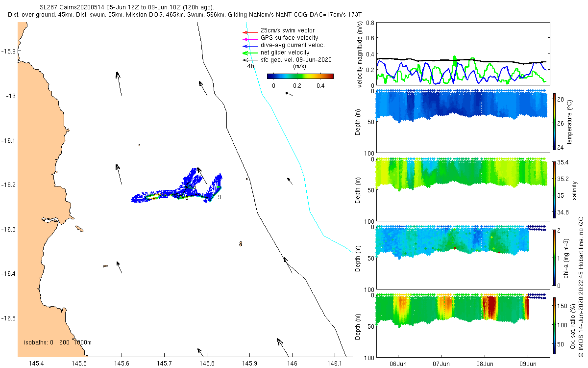
Task: Click the '145.5' longitude tick label
Action: (79, 363)
